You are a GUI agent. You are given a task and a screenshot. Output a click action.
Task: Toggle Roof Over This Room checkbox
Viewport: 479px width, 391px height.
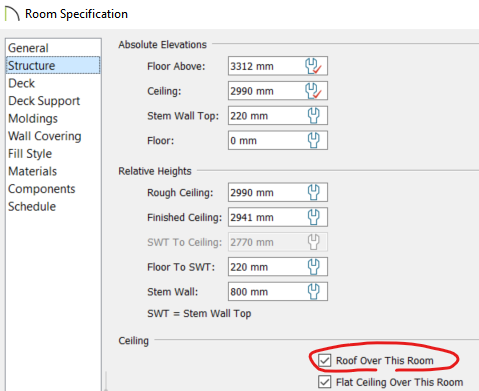point(324,360)
